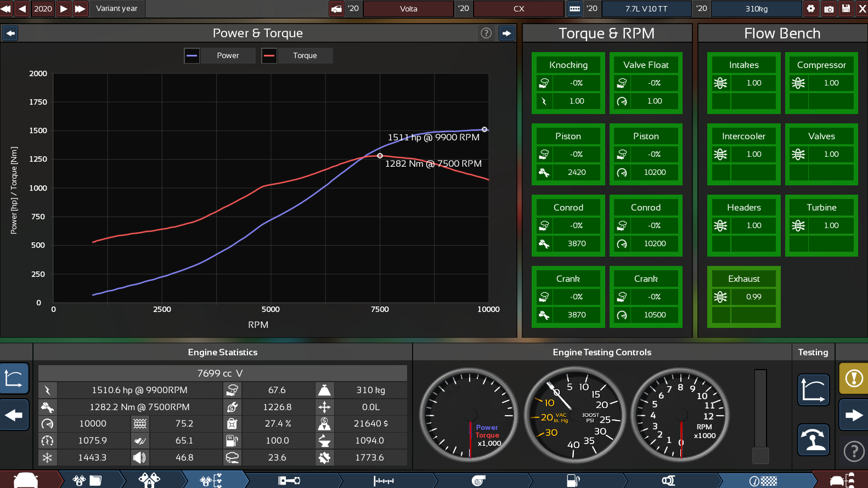Show previous graph in Power & Torque panel
This screenshot has width=868, height=488.
tap(10, 33)
